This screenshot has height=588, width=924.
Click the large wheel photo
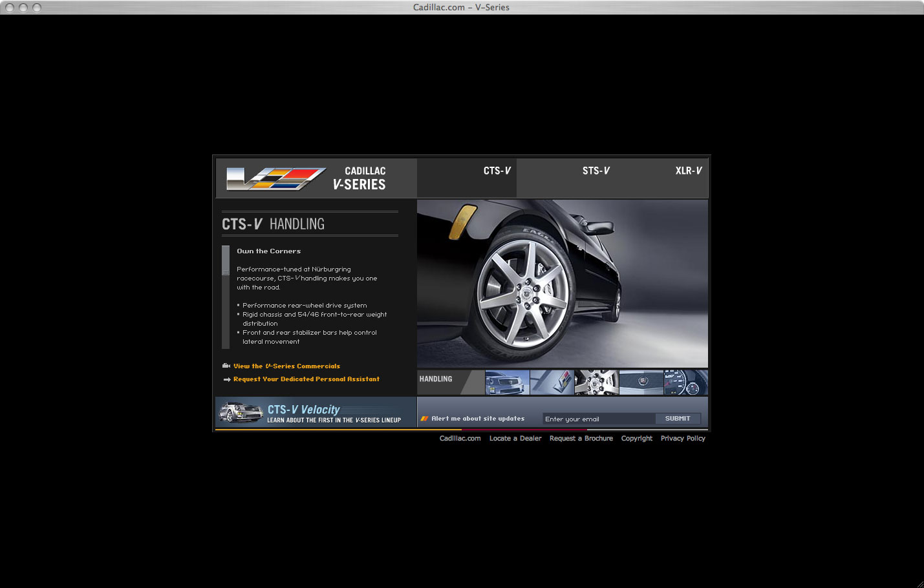coord(563,284)
